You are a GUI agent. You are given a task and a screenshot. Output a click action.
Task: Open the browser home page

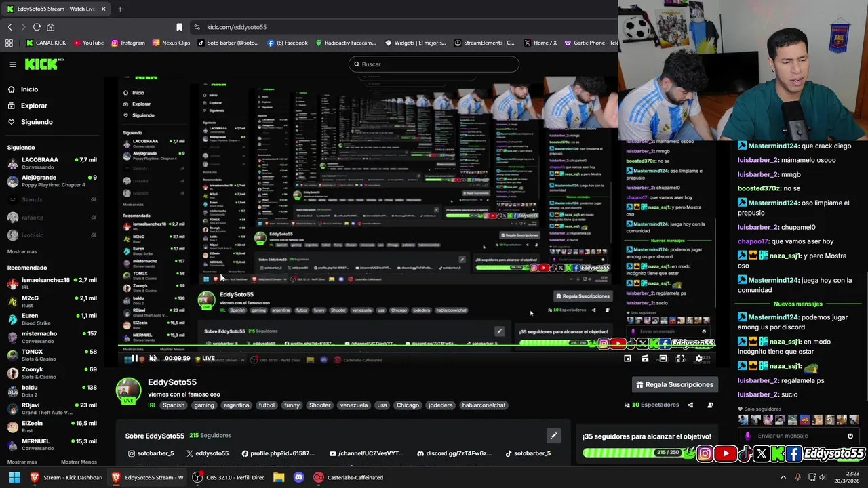coord(50,27)
